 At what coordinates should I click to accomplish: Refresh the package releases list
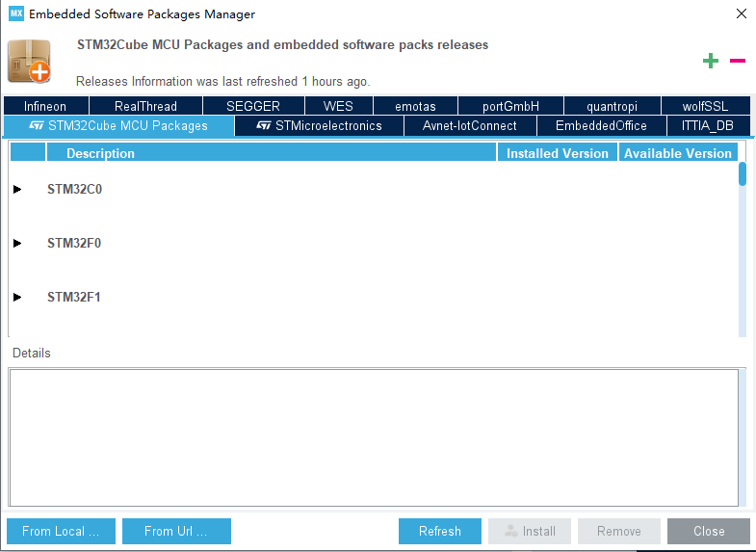[440, 531]
